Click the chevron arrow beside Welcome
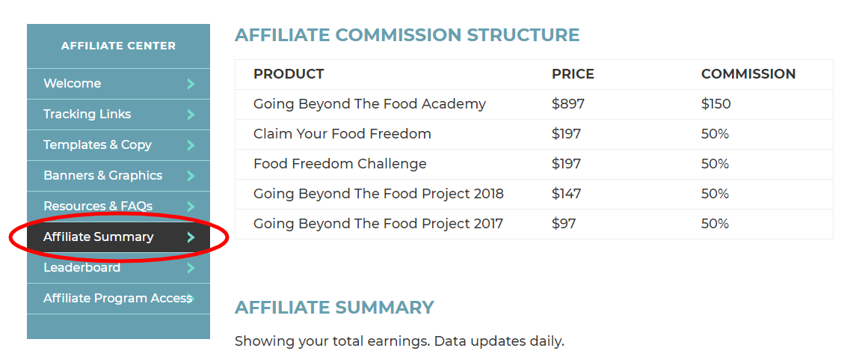Image resolution: width=868 pixels, height=363 pixels. click(191, 84)
